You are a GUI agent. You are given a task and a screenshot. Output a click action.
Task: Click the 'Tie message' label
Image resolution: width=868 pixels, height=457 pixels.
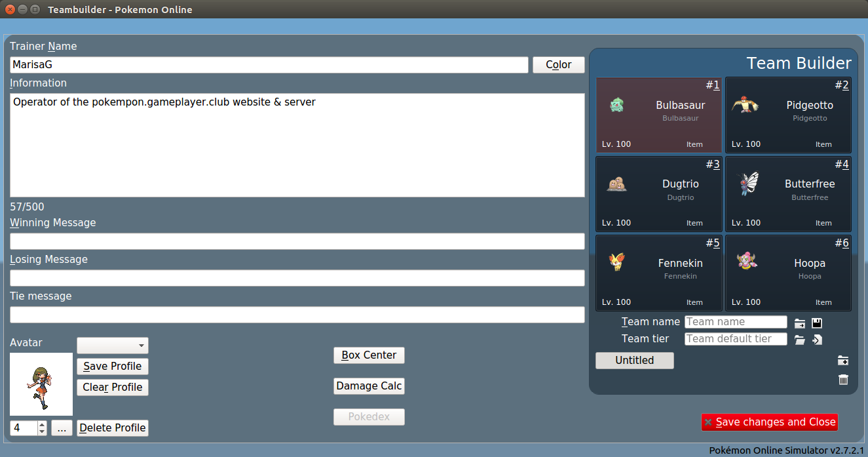[41, 296]
